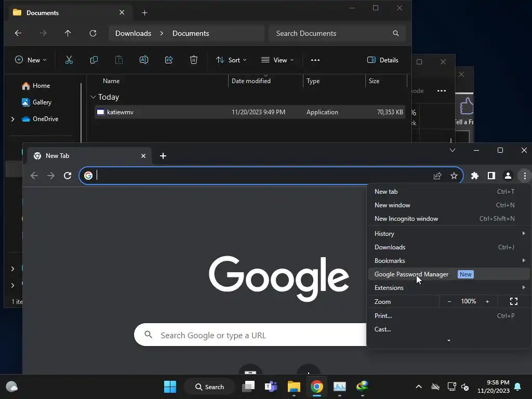Image resolution: width=532 pixels, height=399 pixels.
Task: Enter fullscreen from the Chrome Zoom row
Action: click(514, 301)
